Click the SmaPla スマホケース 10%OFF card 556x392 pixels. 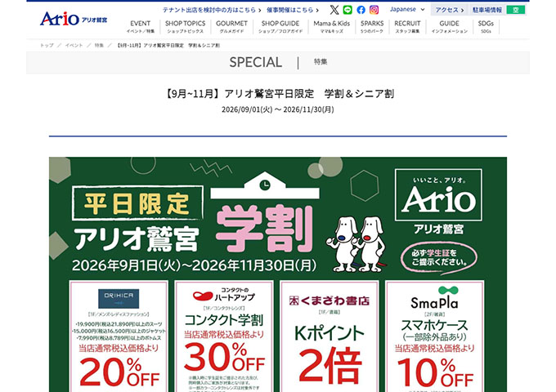[435, 336]
